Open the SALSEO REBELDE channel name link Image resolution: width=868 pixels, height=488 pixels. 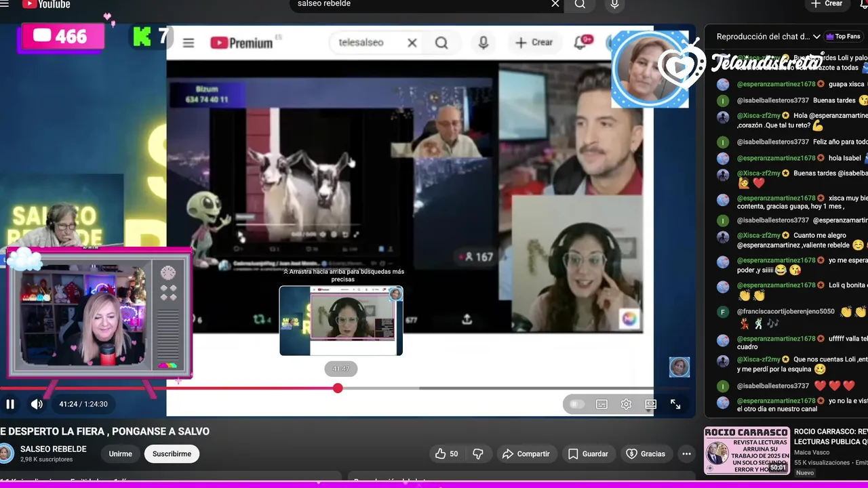click(54, 449)
